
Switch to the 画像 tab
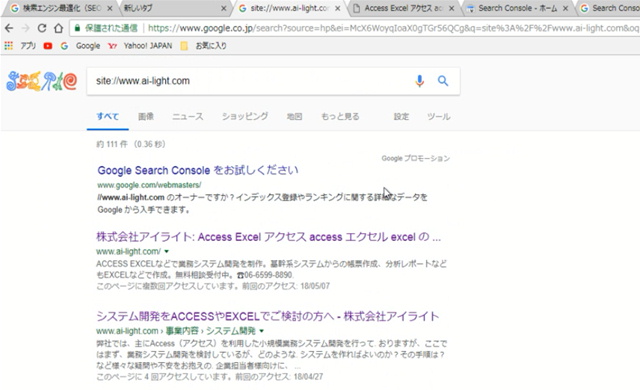pyautogui.click(x=146, y=117)
